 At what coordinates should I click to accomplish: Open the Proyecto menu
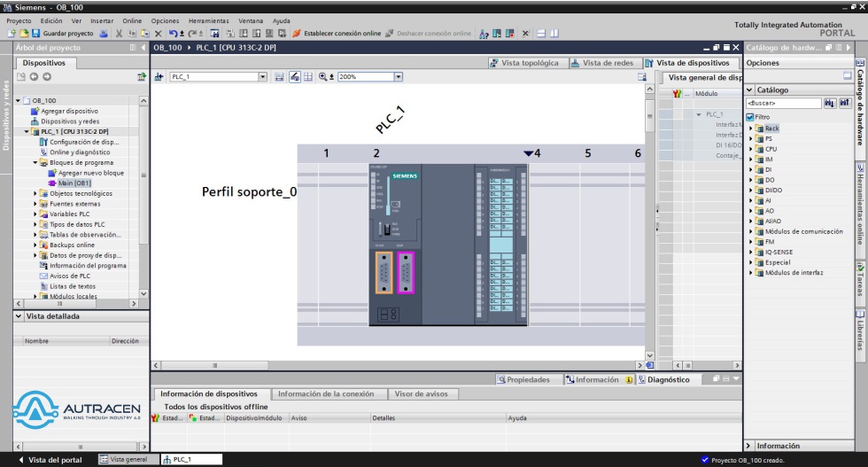pos(19,20)
